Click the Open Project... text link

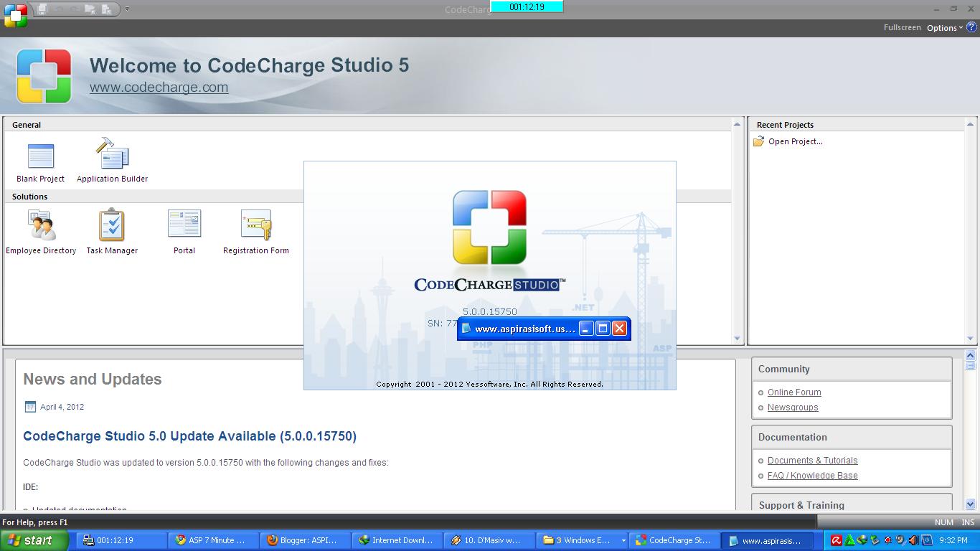click(x=796, y=141)
